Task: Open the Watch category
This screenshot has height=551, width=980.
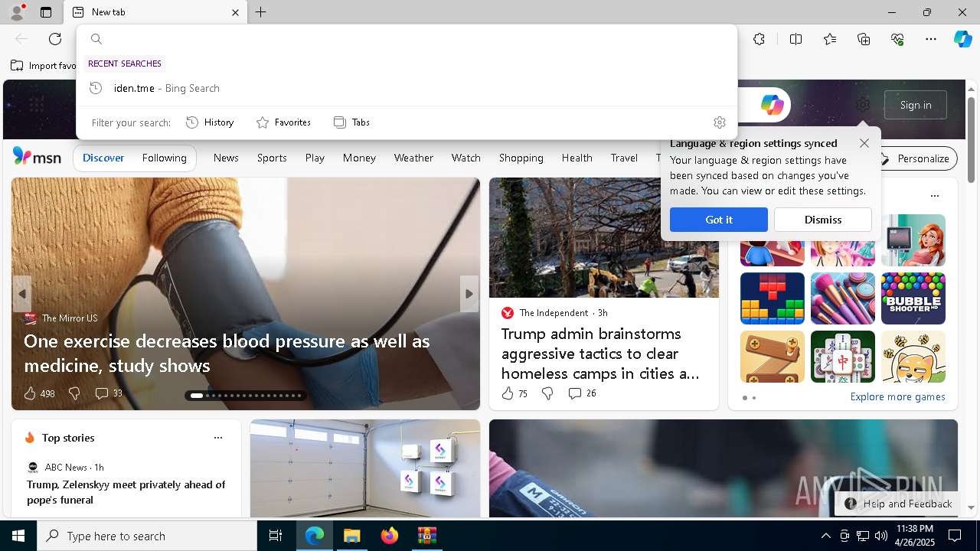Action: tap(465, 158)
